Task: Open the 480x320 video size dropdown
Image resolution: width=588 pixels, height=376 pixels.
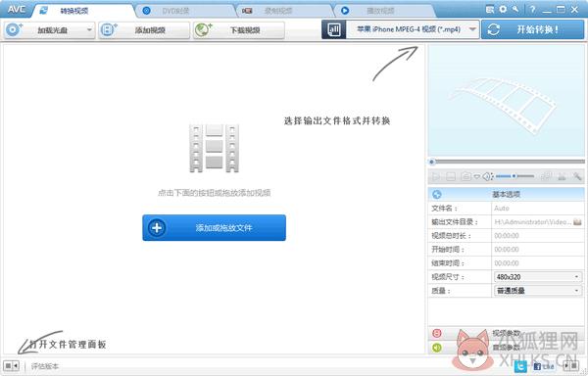Action: tap(538, 277)
